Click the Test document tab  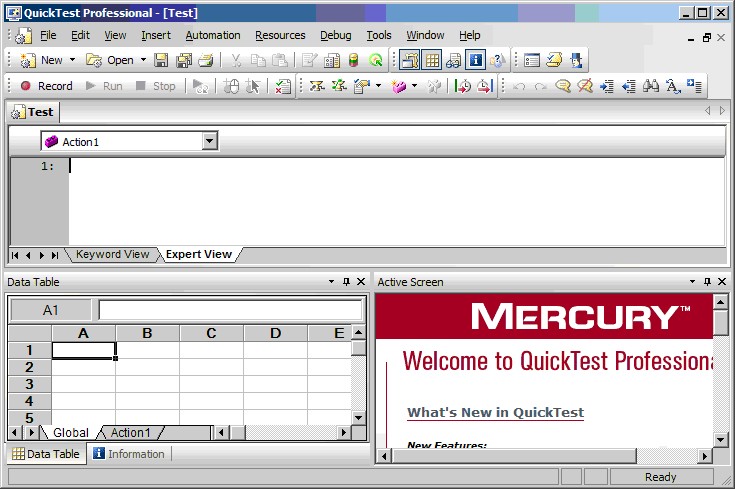pyautogui.click(x=33, y=112)
